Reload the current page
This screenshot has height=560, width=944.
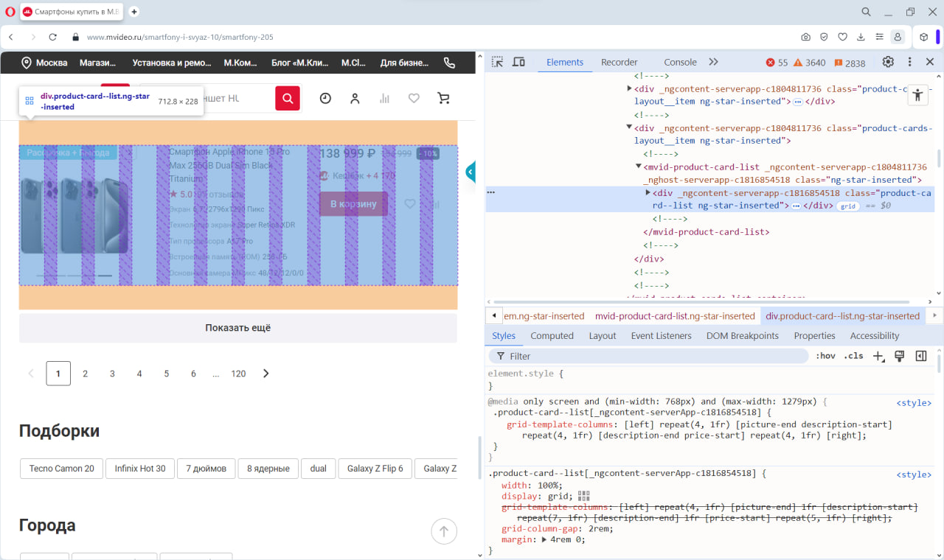click(x=53, y=37)
